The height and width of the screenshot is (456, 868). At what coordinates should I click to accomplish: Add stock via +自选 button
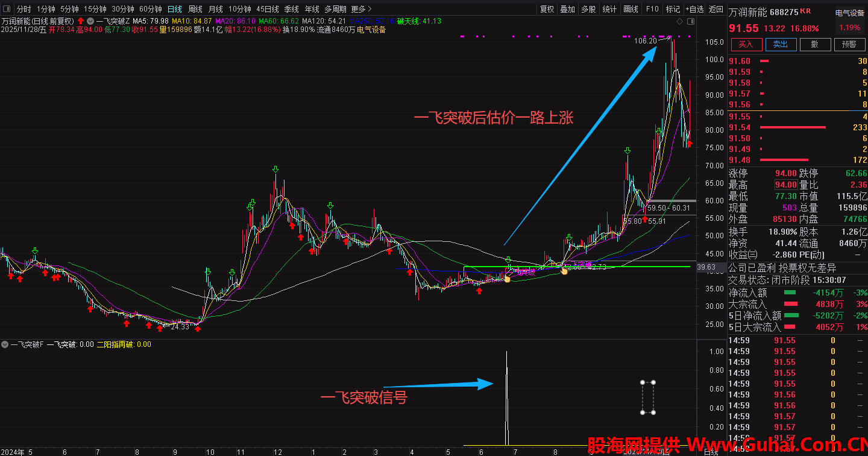coord(694,9)
